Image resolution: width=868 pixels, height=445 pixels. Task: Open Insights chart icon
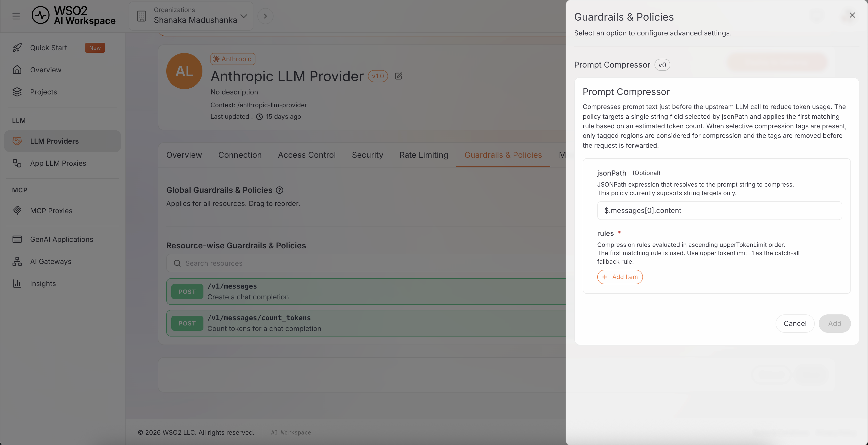[x=17, y=284]
